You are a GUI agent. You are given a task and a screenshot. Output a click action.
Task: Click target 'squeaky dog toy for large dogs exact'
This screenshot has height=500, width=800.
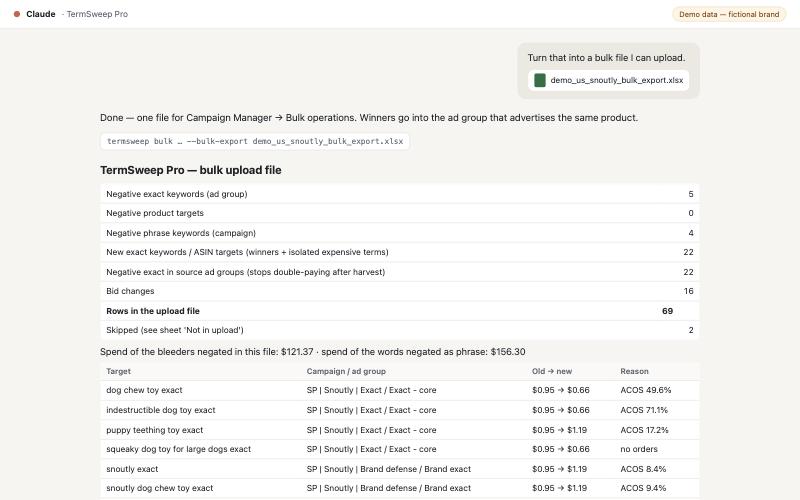pyautogui.click(x=179, y=449)
